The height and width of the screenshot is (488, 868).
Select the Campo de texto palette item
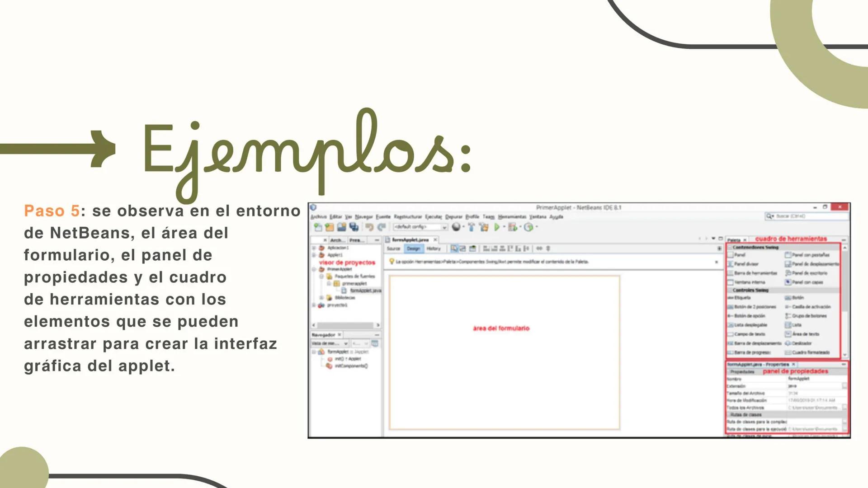pyautogui.click(x=750, y=334)
